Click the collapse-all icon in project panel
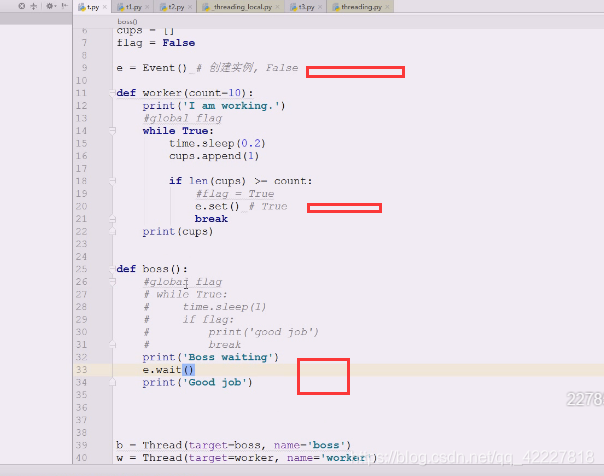Screen dimensions: 604x476 click(x=34, y=6)
